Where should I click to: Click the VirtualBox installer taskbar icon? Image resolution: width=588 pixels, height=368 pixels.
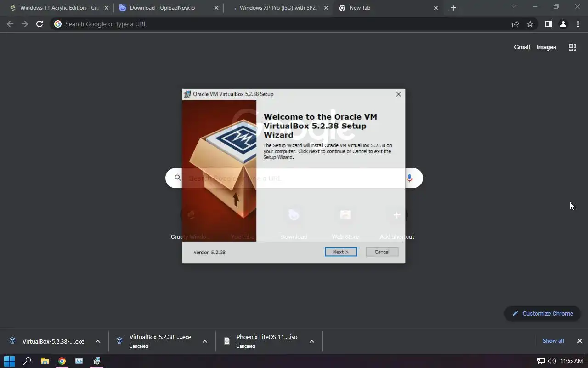[x=97, y=361]
